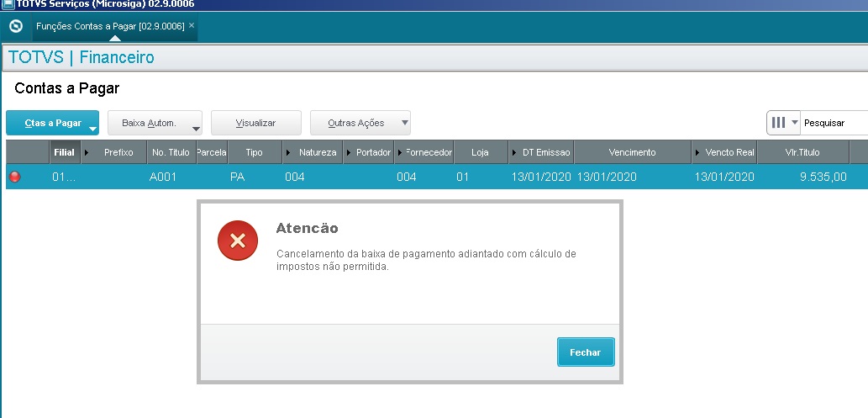Click the arrow beside Natureza header
868x418 pixels.
click(x=287, y=152)
